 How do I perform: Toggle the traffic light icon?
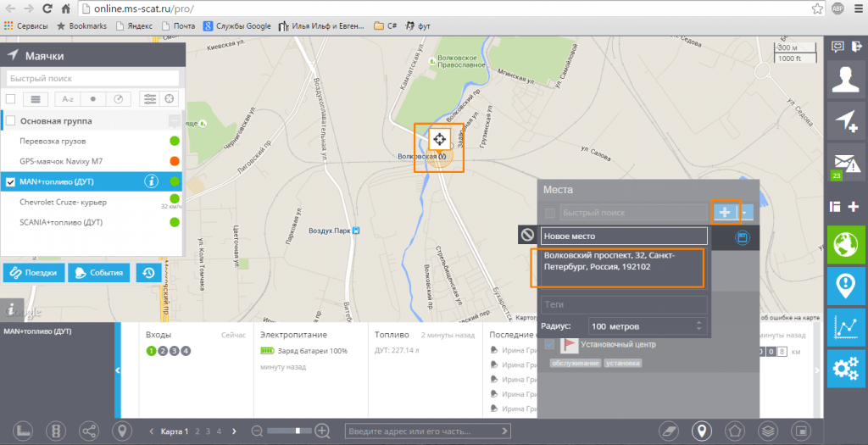(56, 431)
